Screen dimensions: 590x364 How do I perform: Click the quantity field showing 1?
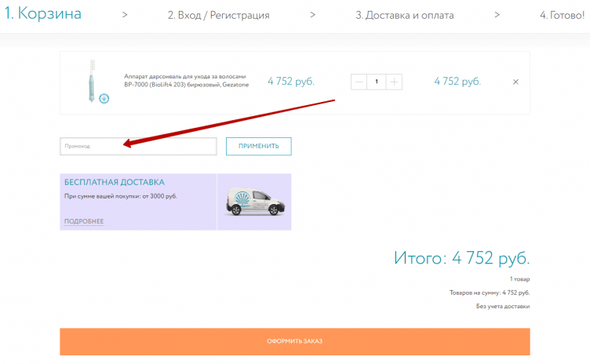point(377,82)
